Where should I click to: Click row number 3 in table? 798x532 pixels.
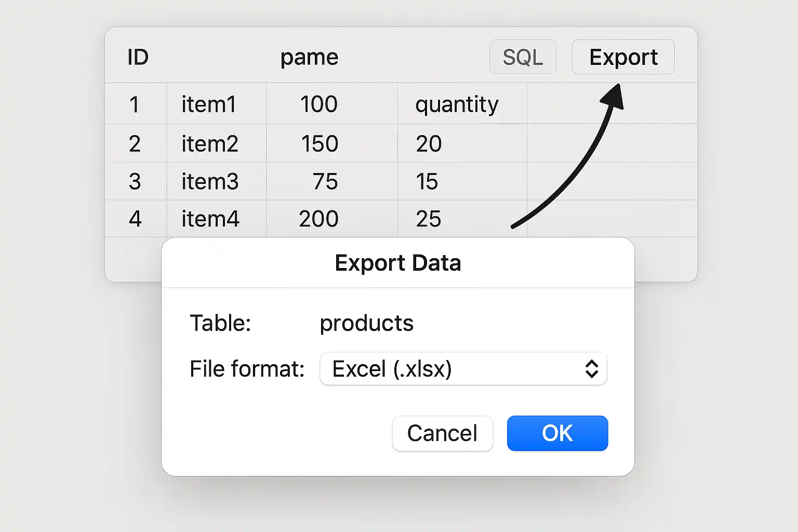135,181
